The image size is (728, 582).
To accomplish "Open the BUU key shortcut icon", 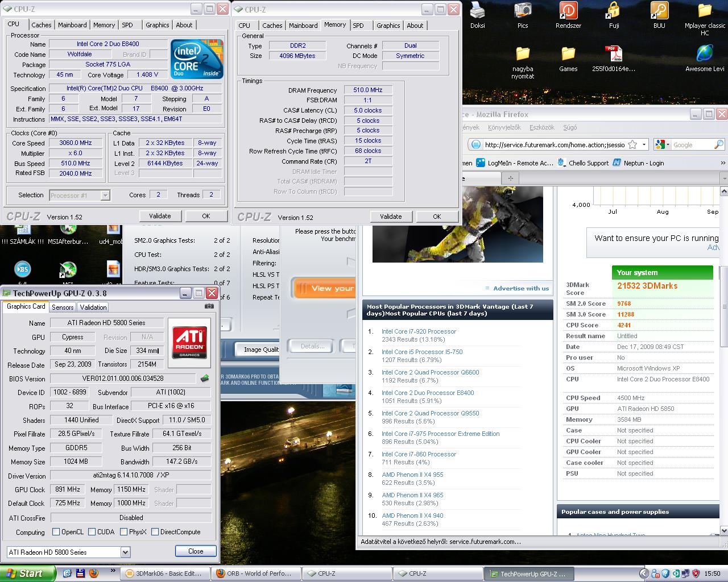I will coord(659,10).
